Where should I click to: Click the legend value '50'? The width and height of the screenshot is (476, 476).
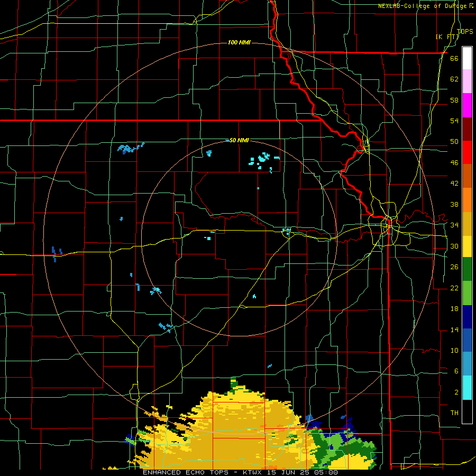point(454,142)
